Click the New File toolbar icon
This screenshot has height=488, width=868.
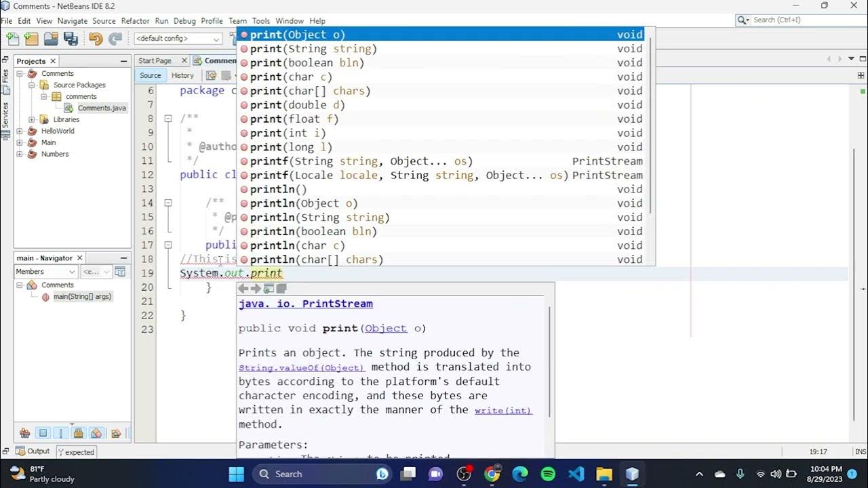(12, 39)
